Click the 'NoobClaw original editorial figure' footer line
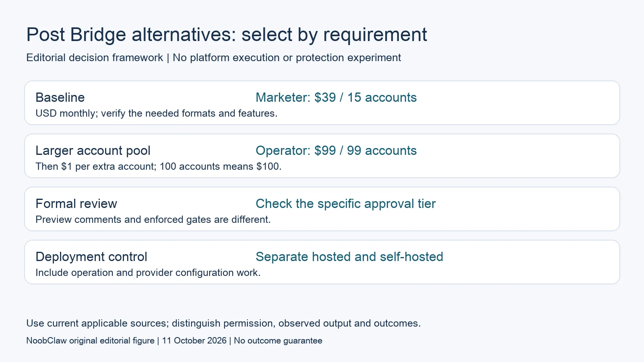The image size is (644, 362). point(174,341)
